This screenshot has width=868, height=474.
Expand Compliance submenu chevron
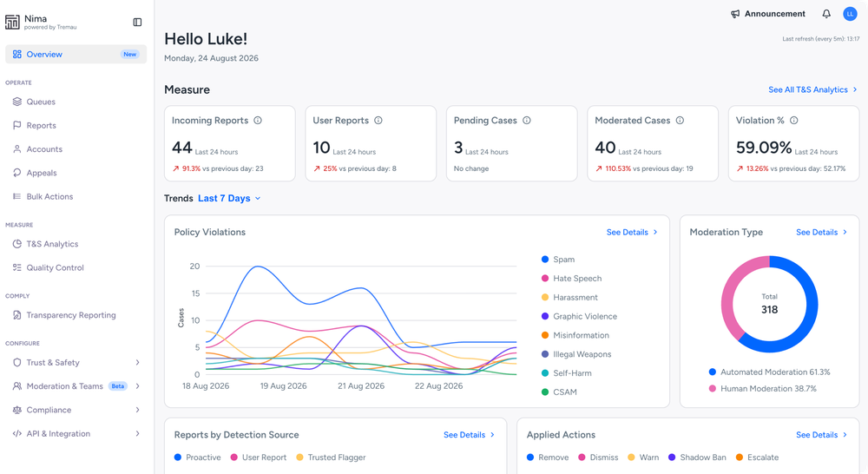click(137, 410)
